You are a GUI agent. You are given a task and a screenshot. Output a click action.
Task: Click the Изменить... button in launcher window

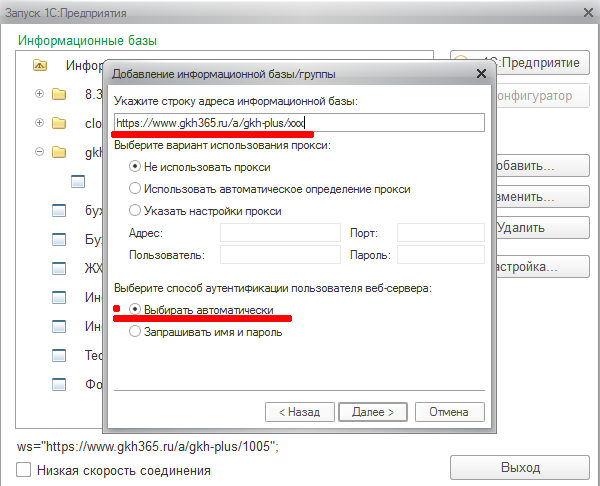(543, 197)
